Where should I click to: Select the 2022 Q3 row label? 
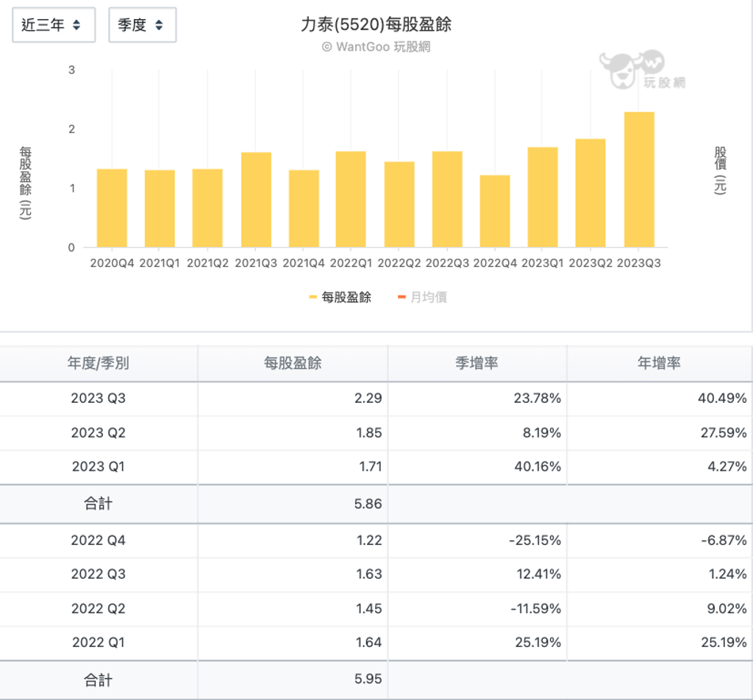point(99,574)
